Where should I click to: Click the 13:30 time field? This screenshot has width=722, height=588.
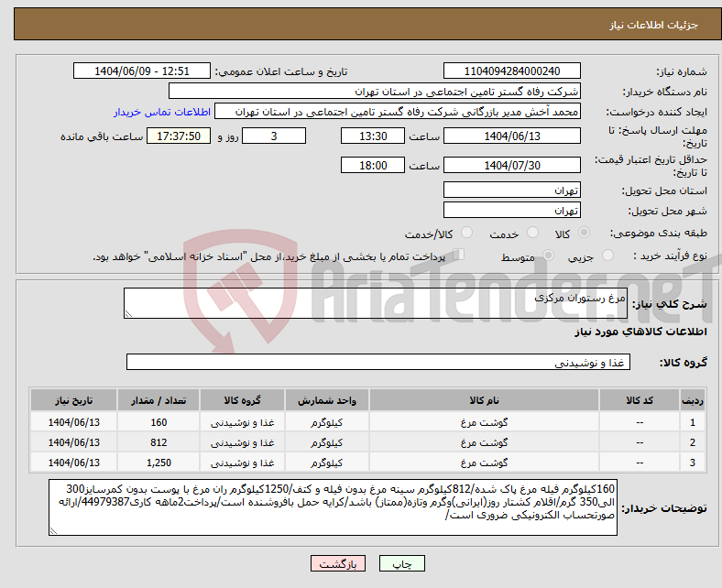[x=373, y=136]
